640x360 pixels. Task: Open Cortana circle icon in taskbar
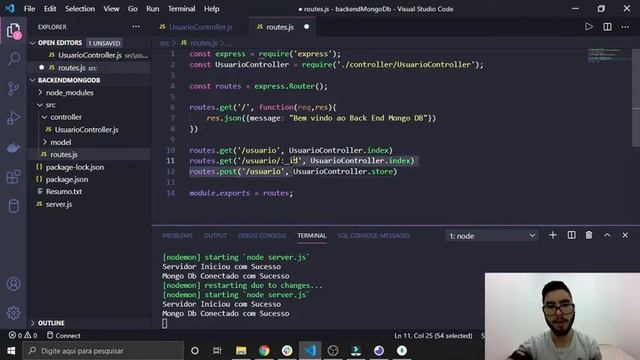point(195,351)
